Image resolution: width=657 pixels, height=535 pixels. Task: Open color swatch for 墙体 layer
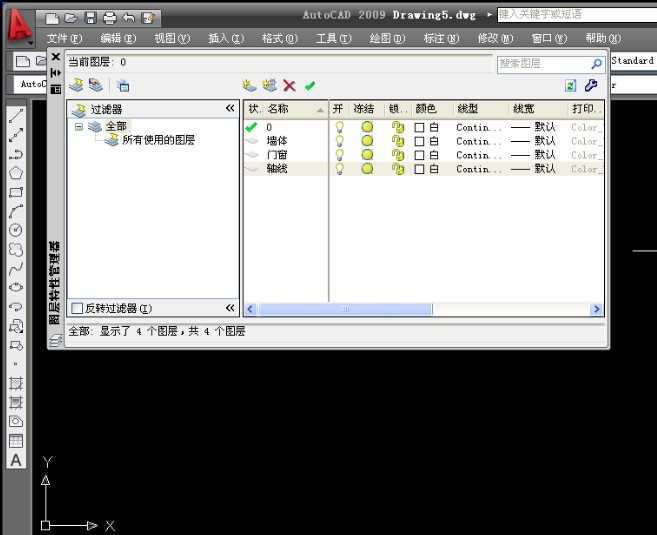419,142
